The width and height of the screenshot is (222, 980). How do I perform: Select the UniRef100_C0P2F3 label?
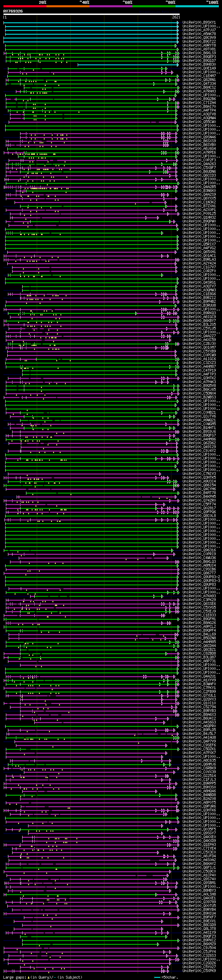pyautogui.click(x=199, y=160)
